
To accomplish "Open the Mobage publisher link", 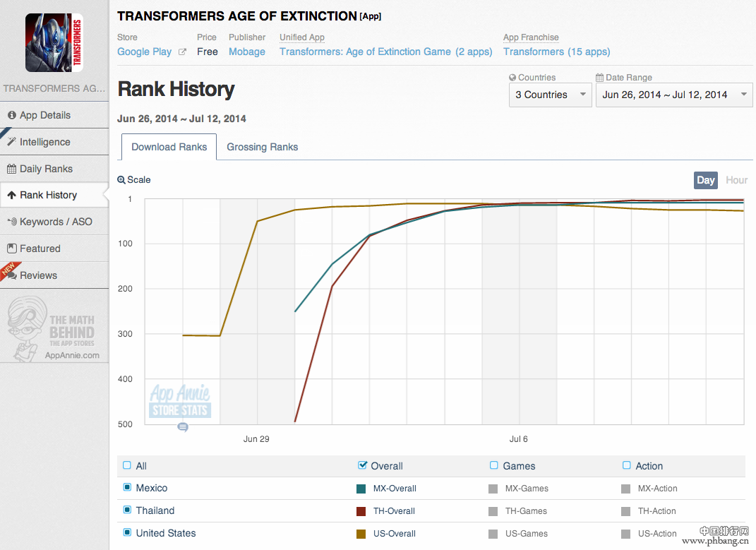I will pos(247,52).
